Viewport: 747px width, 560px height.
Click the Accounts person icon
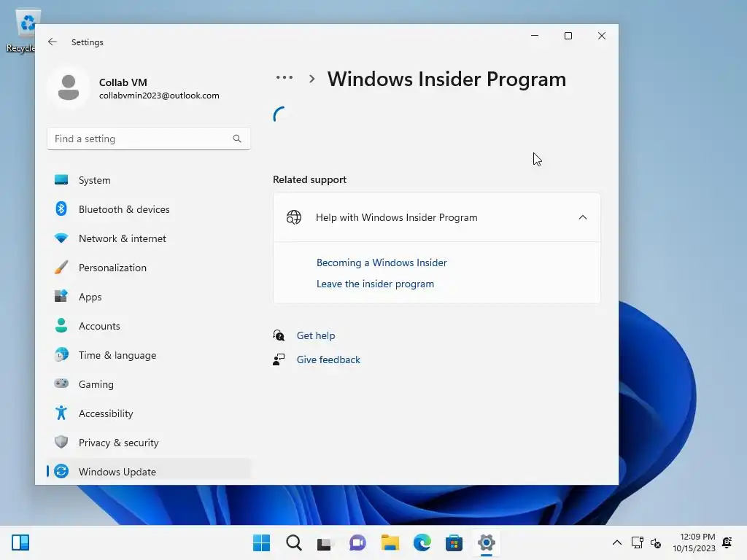[x=61, y=325]
